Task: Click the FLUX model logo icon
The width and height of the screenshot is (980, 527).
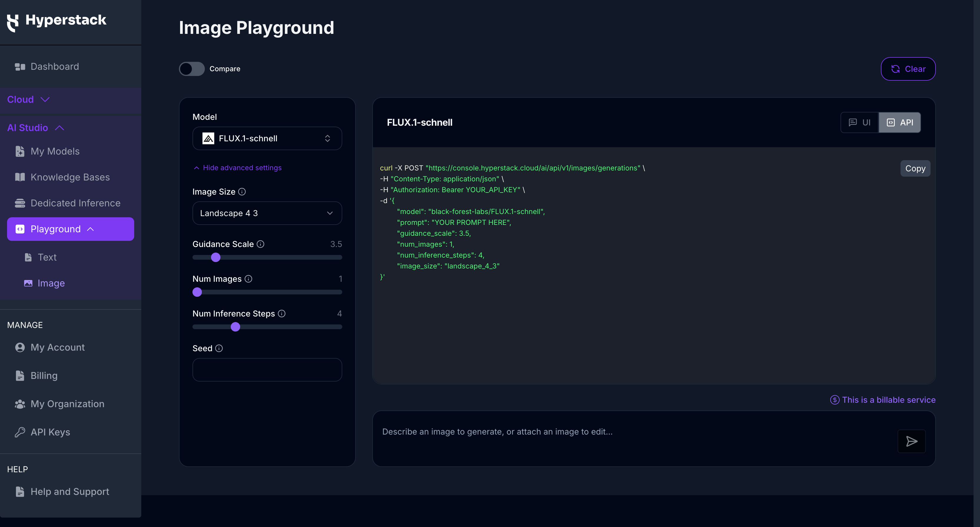Action: [208, 138]
